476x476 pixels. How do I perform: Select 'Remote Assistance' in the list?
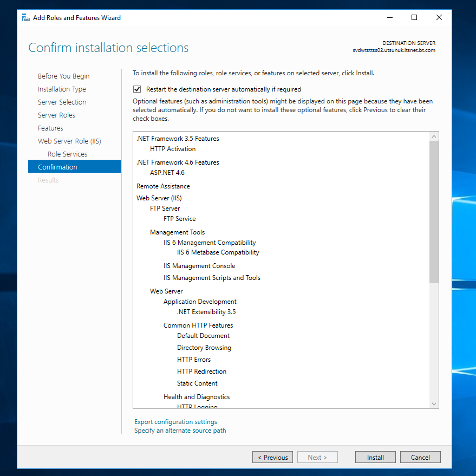pyautogui.click(x=164, y=186)
